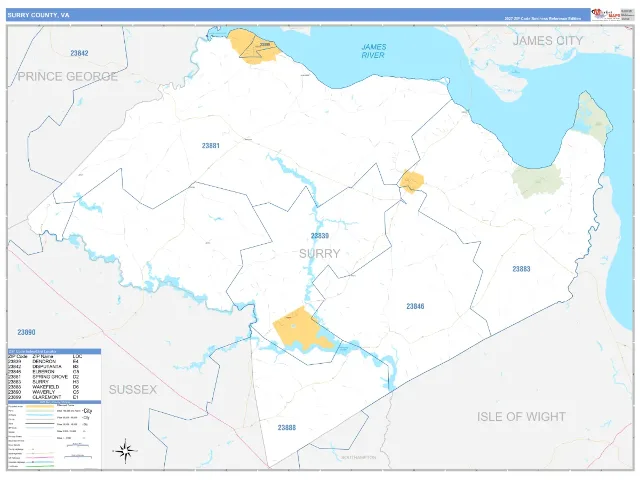Click the SUSSEX county label
The image size is (640, 480).
[x=133, y=390]
